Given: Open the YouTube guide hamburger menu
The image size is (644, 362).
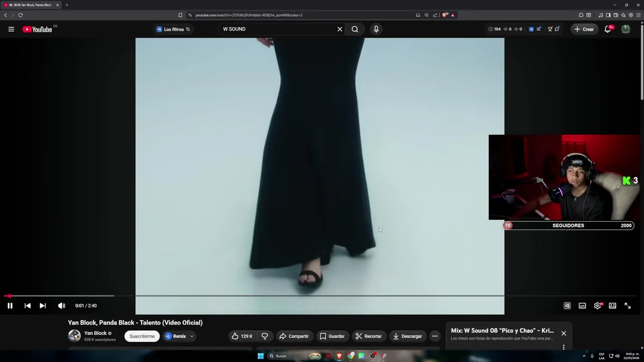Looking at the screenshot, I should [x=11, y=29].
